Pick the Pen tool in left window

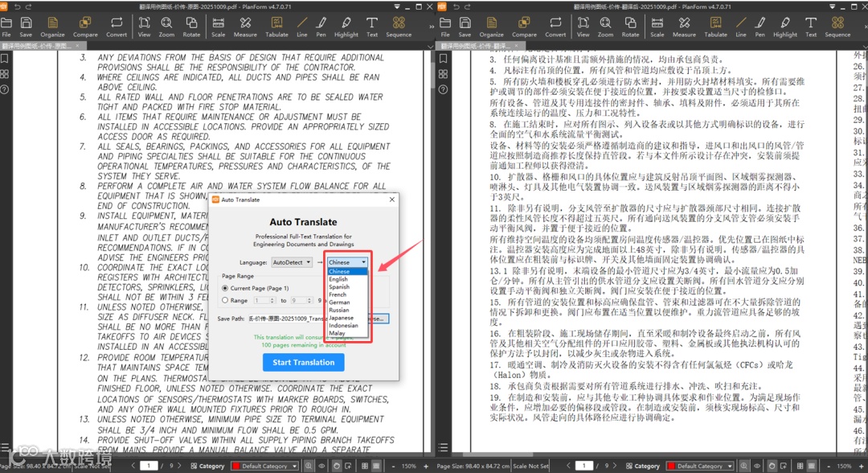pos(321,27)
